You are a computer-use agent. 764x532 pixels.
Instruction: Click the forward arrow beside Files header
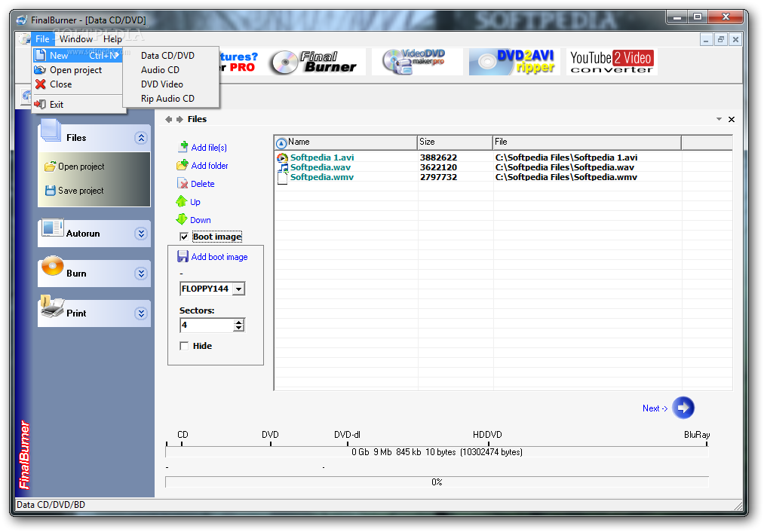[x=179, y=119]
